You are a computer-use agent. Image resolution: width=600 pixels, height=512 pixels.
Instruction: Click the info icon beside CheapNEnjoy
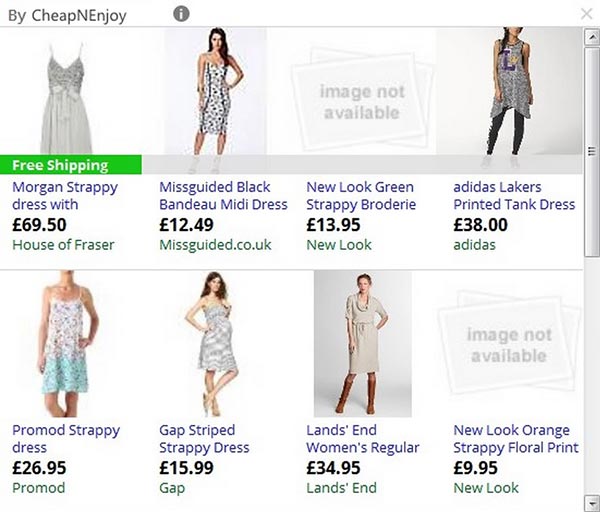click(181, 14)
